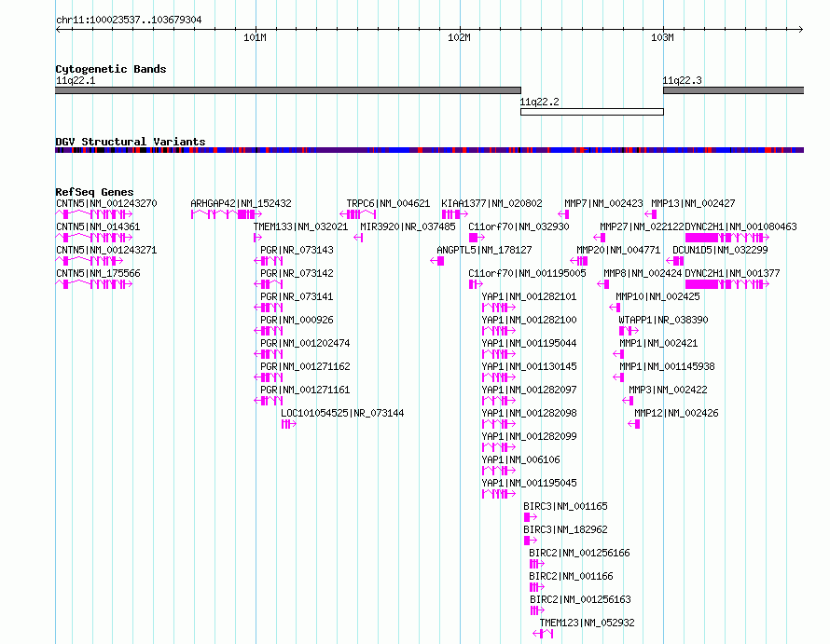Select the YAP1|NM_001282101 transcript label
The image size is (830, 644).
[x=530, y=296]
